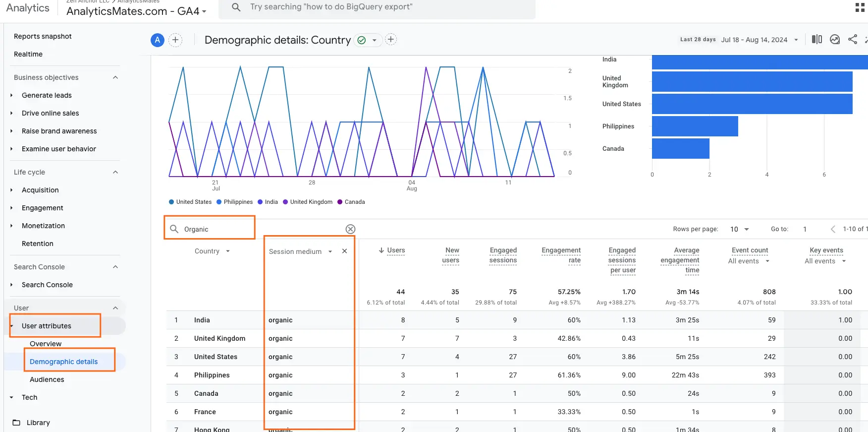Click the top search box
868x432 pixels.
(377, 7)
